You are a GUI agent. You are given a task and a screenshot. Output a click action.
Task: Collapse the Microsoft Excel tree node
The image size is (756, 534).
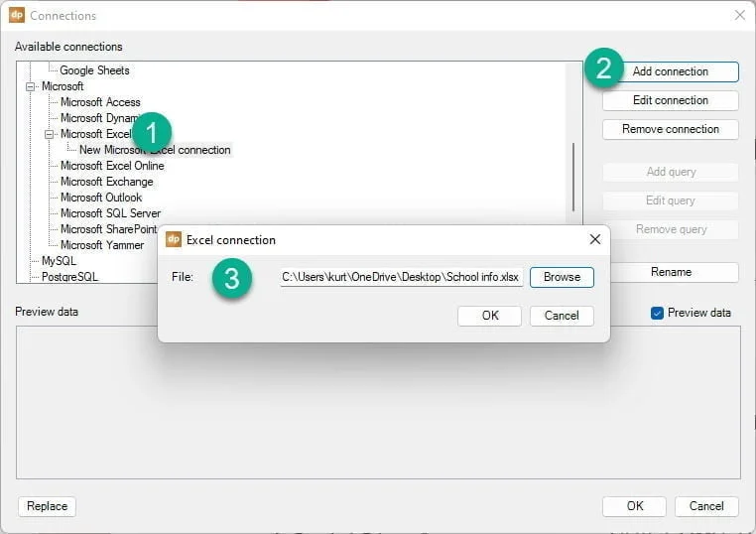point(50,134)
